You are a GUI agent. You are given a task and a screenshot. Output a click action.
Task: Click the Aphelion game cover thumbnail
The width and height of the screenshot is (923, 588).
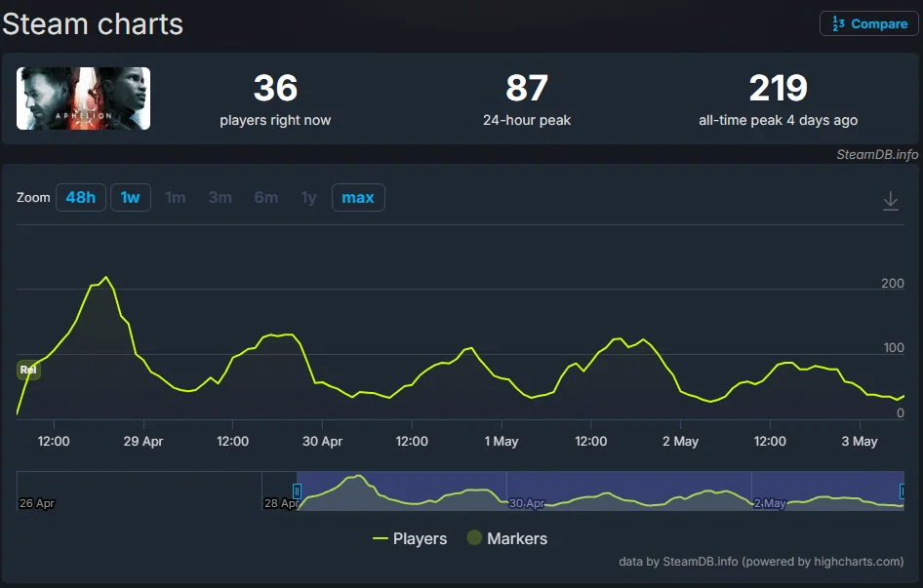pos(83,98)
